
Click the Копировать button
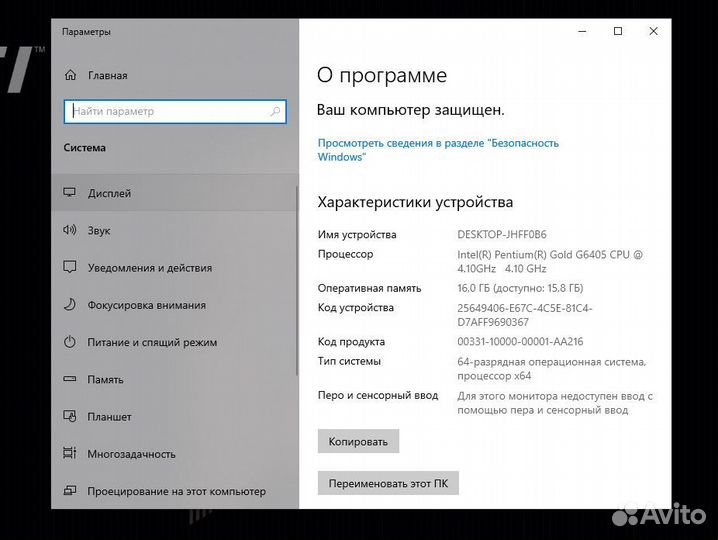[x=359, y=442]
